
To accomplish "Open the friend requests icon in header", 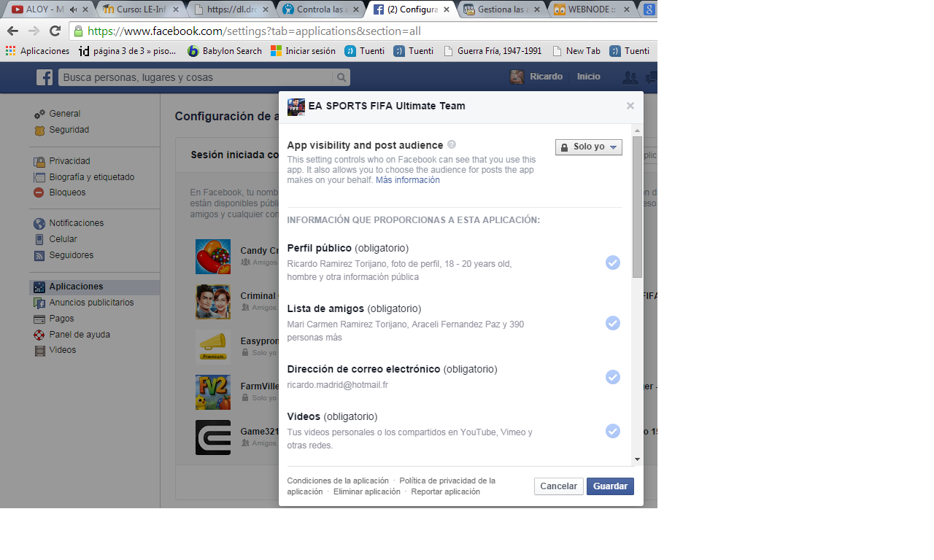I will pyautogui.click(x=629, y=77).
